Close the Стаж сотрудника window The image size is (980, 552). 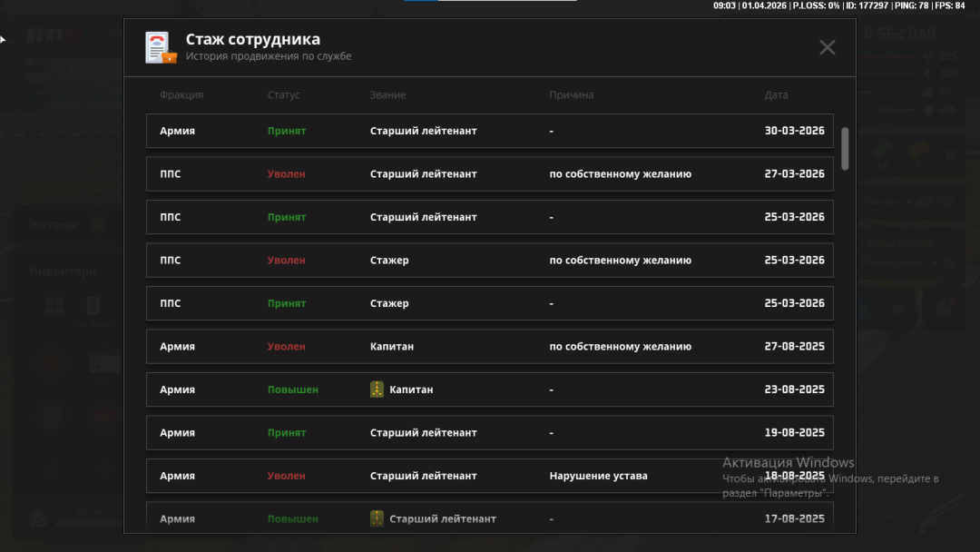click(827, 47)
